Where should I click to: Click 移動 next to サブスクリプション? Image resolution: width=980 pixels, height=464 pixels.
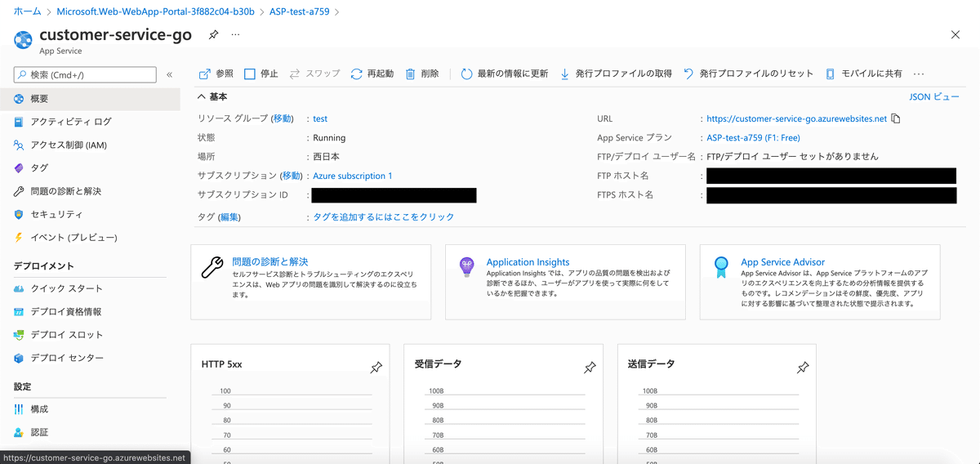[x=291, y=176]
